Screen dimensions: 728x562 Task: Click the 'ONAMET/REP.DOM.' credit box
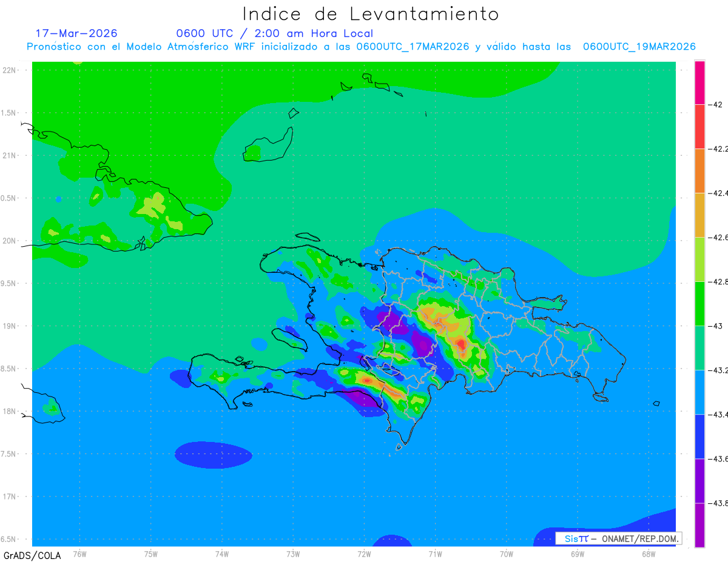(x=618, y=538)
